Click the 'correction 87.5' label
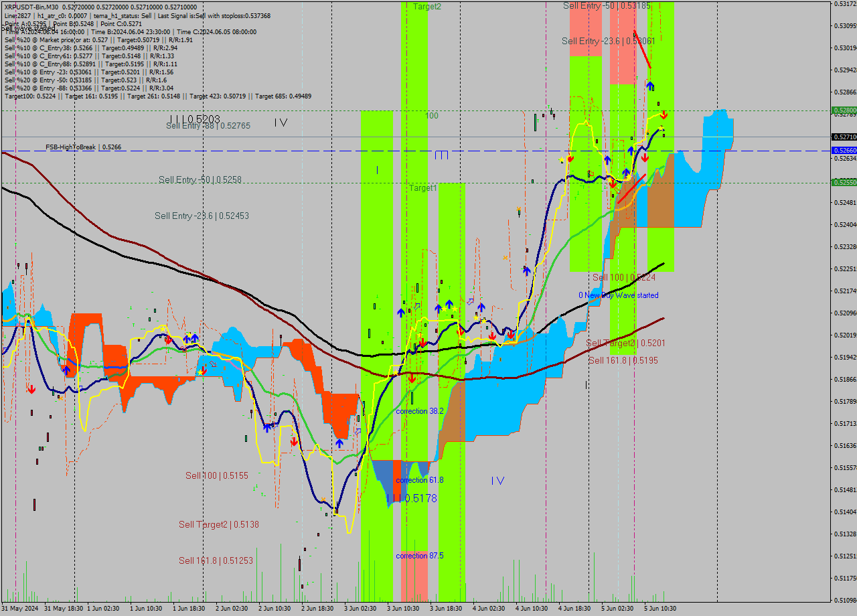Screen dimensions: 857x616 [x=420, y=556]
